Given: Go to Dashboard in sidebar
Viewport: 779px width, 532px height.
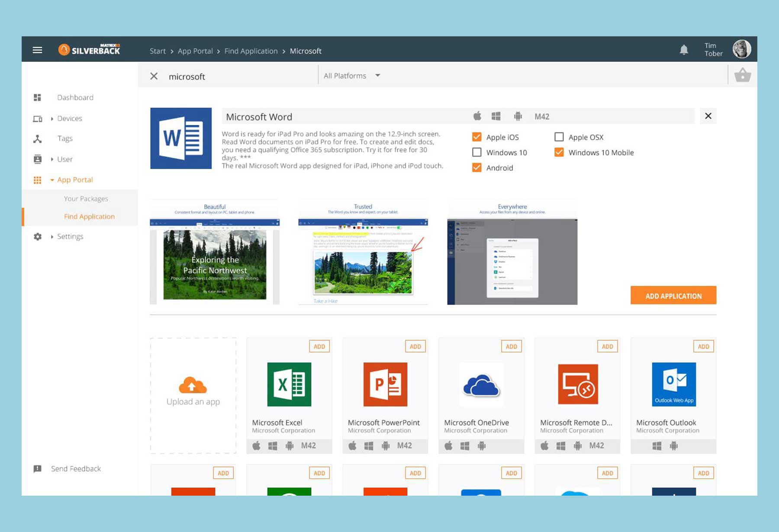Looking at the screenshot, I should coord(75,97).
